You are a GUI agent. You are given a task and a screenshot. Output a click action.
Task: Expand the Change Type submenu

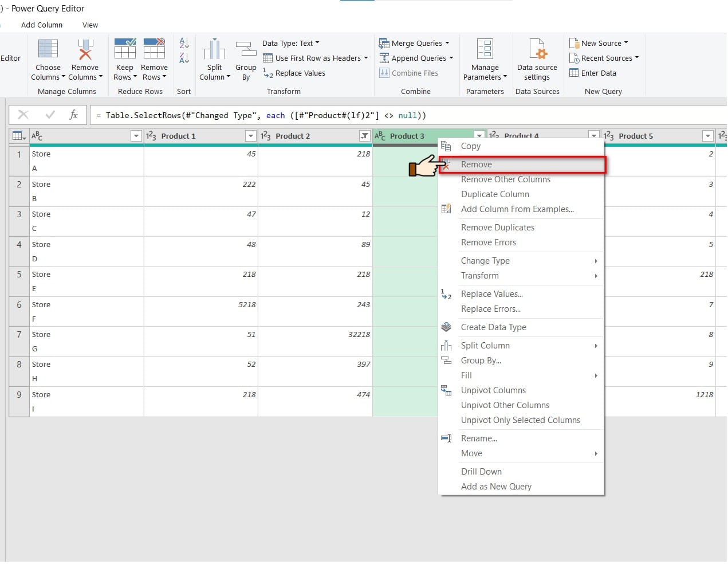click(521, 261)
